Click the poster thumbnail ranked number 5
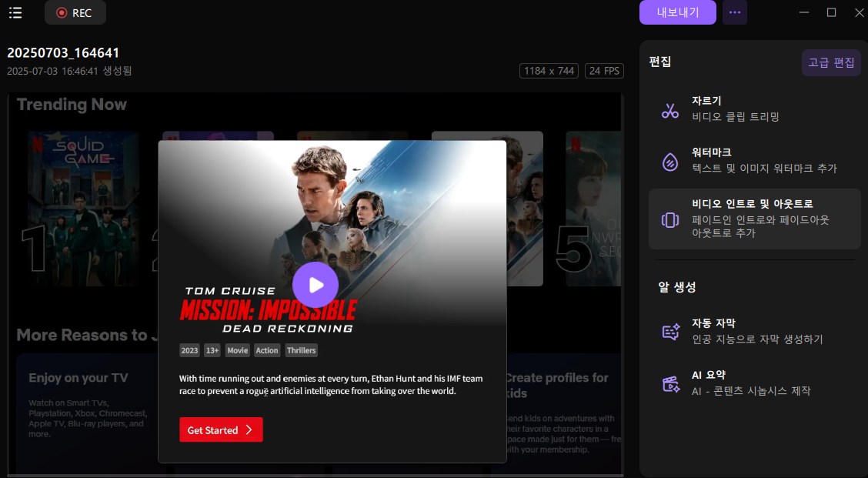 pyautogui.click(x=593, y=209)
